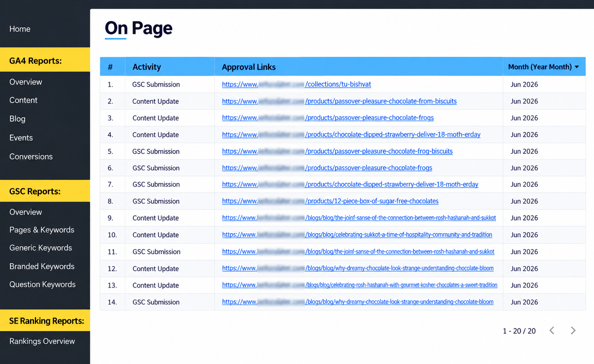Open the collections/tu-bishvat link

(x=297, y=84)
